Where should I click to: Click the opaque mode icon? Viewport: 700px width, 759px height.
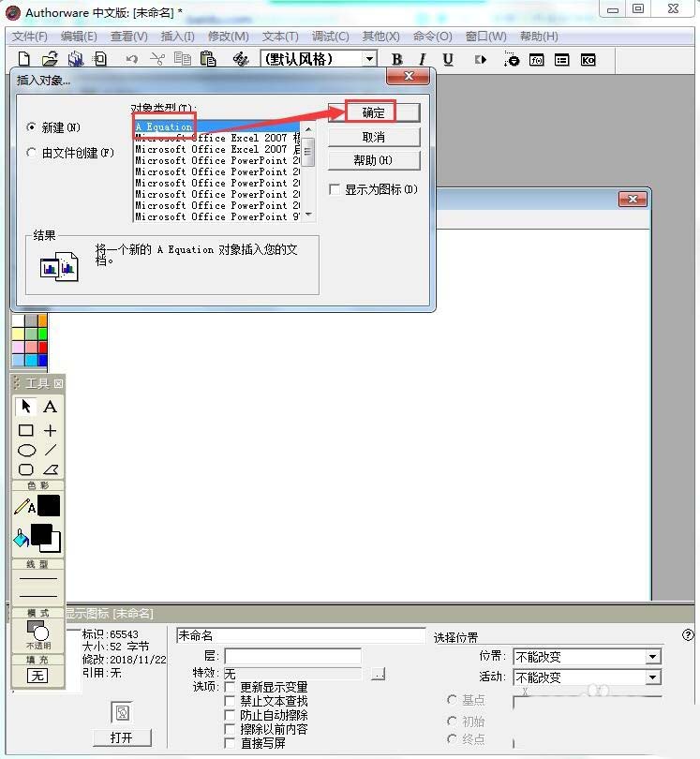37,632
